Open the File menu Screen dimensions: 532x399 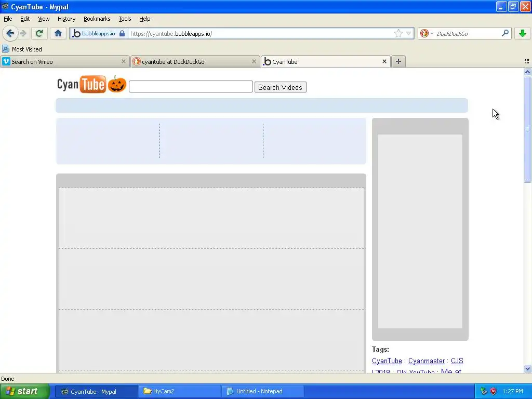pyautogui.click(x=8, y=19)
